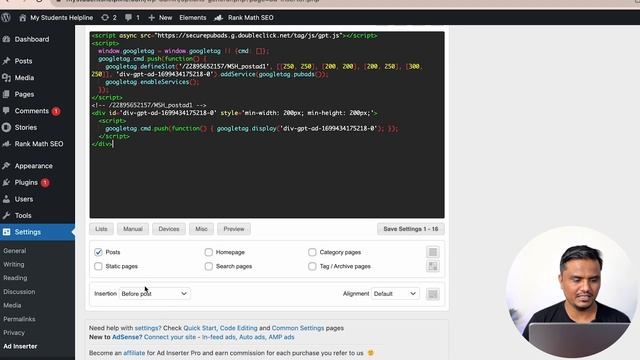Viewport: 640px width, 360px height.
Task: Open the Auto ads link
Action: pyautogui.click(x=252, y=337)
